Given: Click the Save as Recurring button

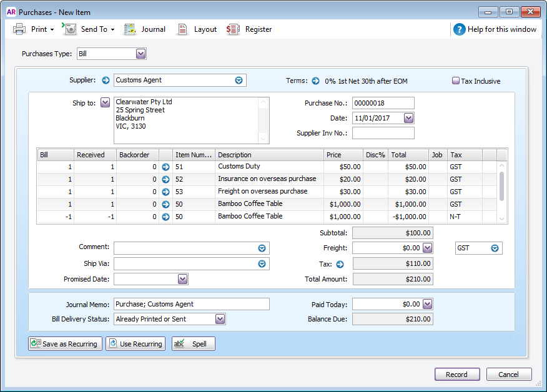Looking at the screenshot, I should coord(65,343).
